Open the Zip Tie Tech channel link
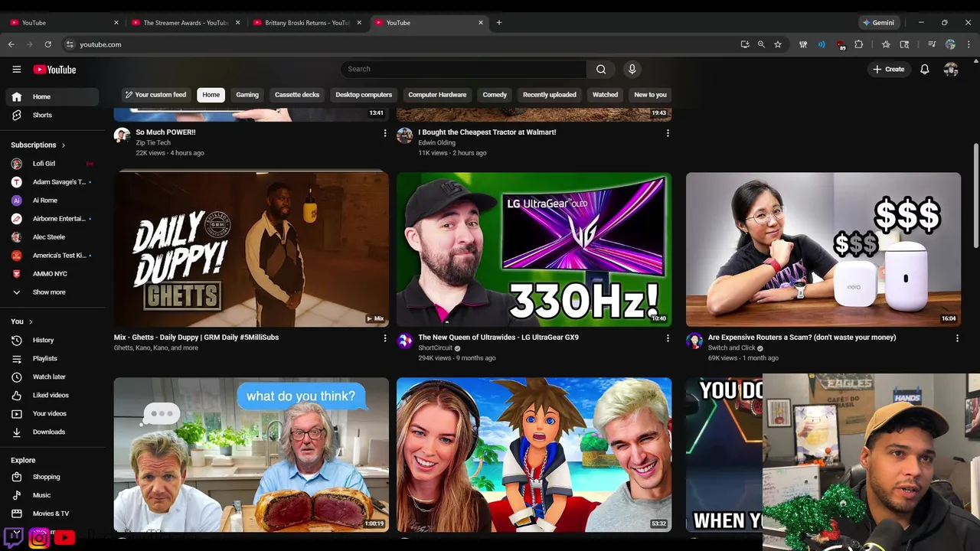This screenshot has height=551, width=980. pyautogui.click(x=153, y=143)
